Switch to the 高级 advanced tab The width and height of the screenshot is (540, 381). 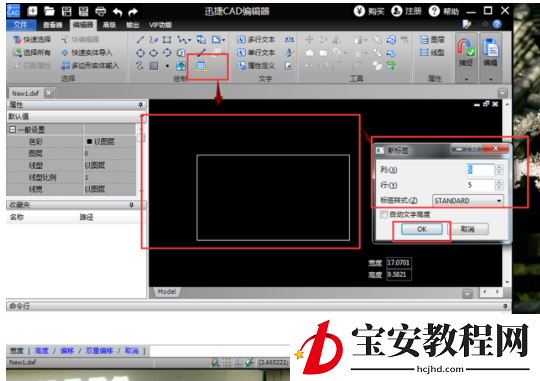coord(109,25)
